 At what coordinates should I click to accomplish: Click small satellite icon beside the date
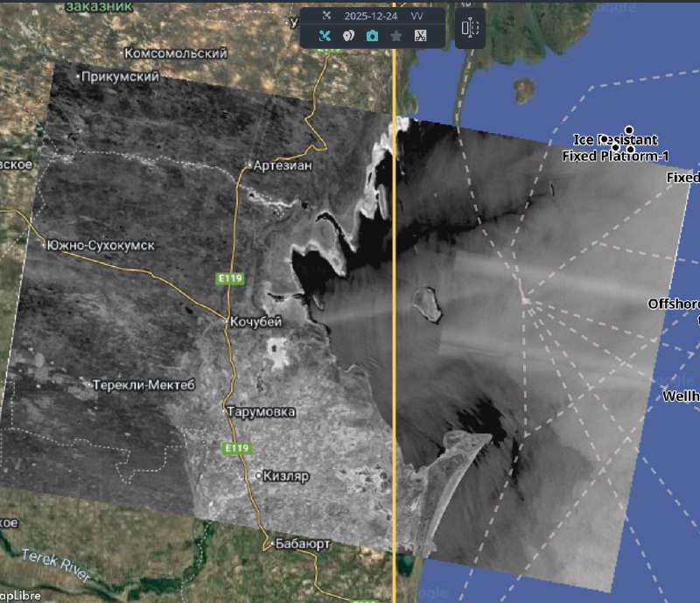tap(326, 15)
